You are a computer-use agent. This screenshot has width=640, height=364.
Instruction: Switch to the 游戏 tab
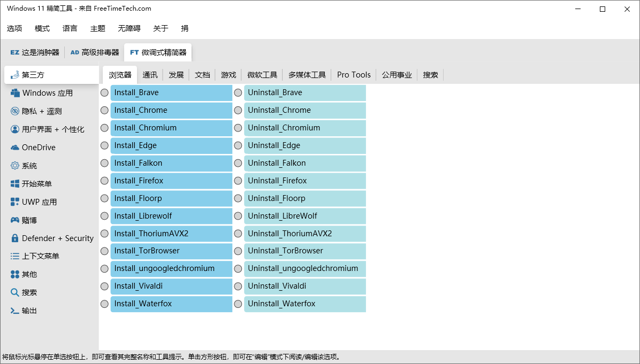point(228,75)
